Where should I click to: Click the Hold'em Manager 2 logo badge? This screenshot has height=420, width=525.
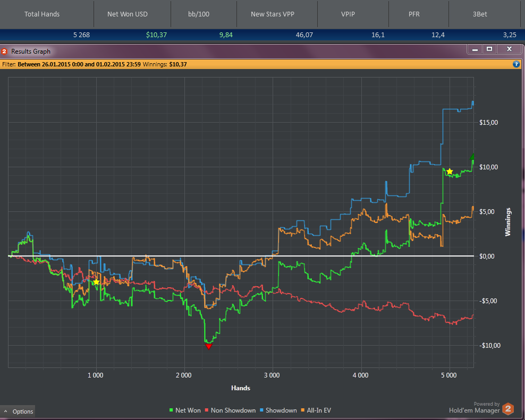pos(508,409)
